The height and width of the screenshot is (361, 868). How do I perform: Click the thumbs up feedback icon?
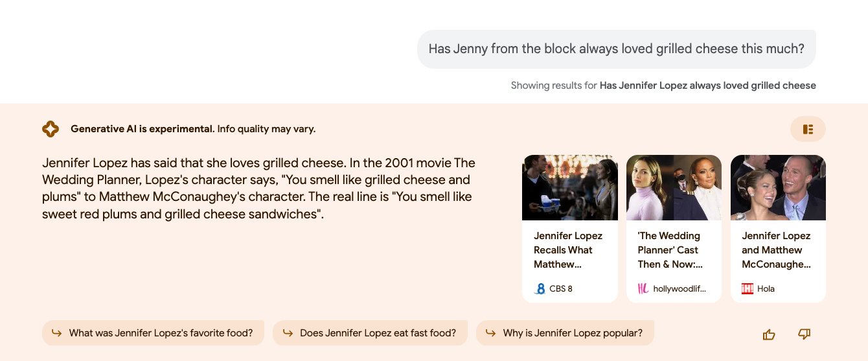[x=769, y=334]
